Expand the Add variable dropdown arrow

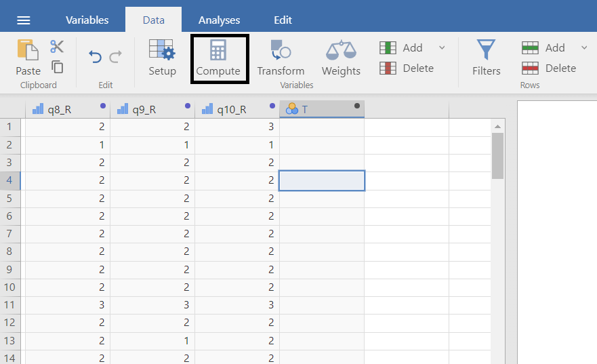(x=442, y=47)
